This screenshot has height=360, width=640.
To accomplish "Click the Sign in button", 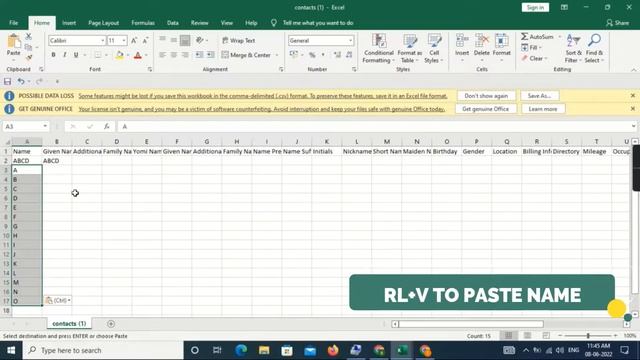I will pos(535,7).
